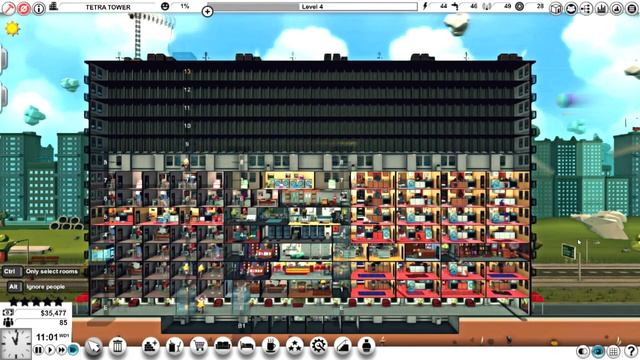Open the office build menu icon
The height and width of the screenshot is (360, 640).
tap(175, 346)
